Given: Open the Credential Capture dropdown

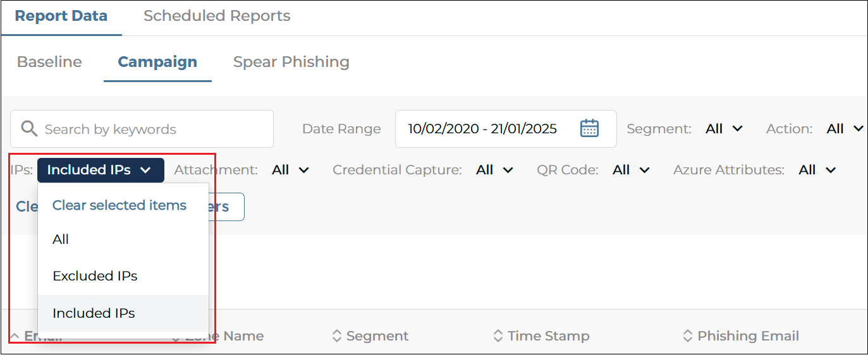Looking at the screenshot, I should pyautogui.click(x=494, y=170).
